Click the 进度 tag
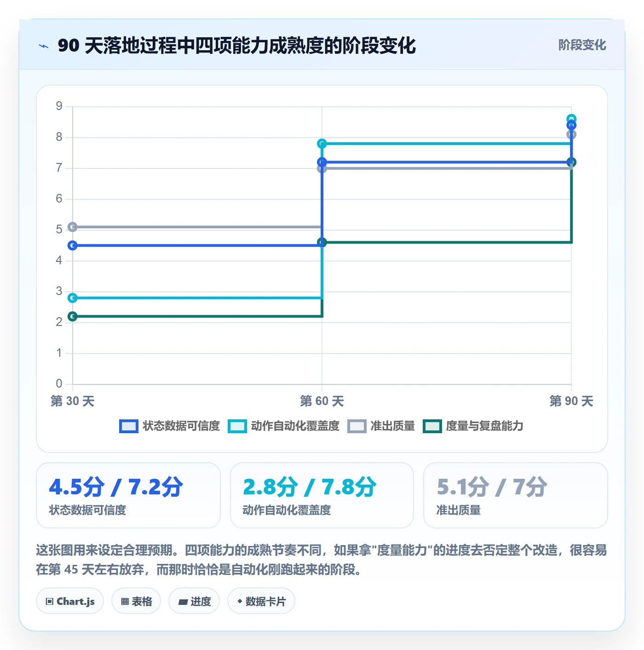Viewport: 644px width, 650px height. tap(194, 601)
